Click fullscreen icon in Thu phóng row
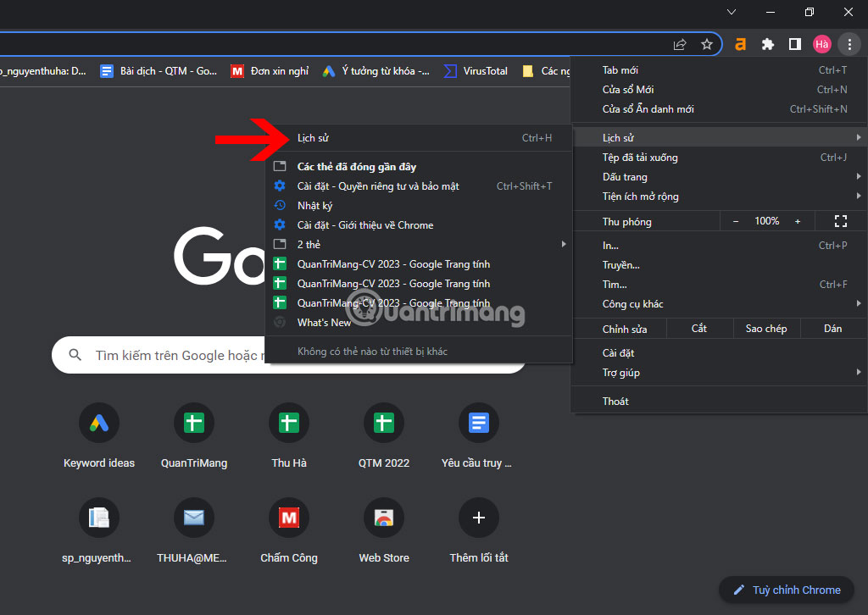868x615 pixels. tap(840, 221)
